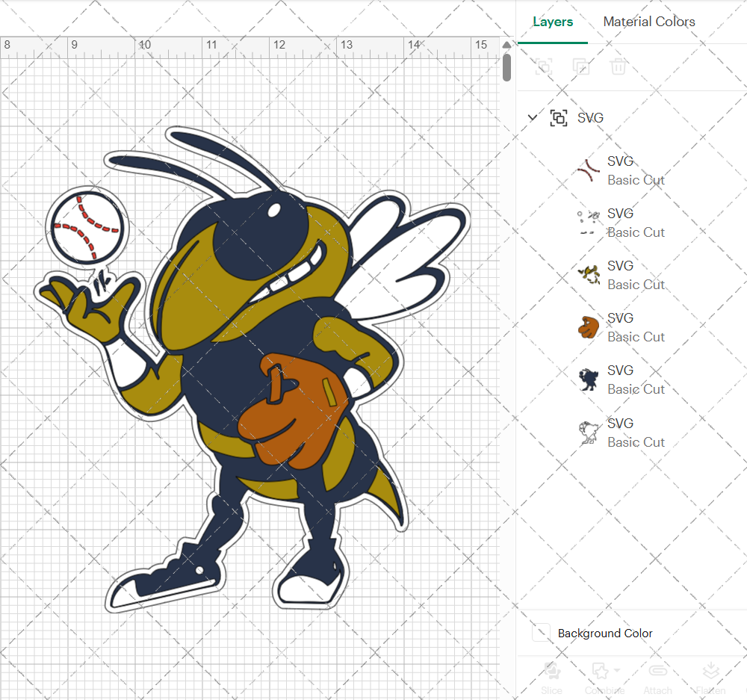Click the baseball on the canvas
The width and height of the screenshot is (747, 700).
[87, 227]
